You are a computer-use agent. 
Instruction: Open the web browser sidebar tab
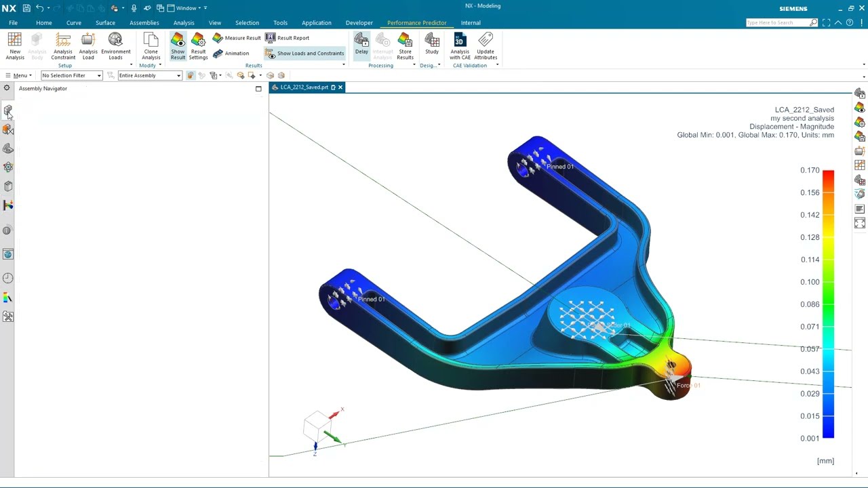pyautogui.click(x=7, y=254)
